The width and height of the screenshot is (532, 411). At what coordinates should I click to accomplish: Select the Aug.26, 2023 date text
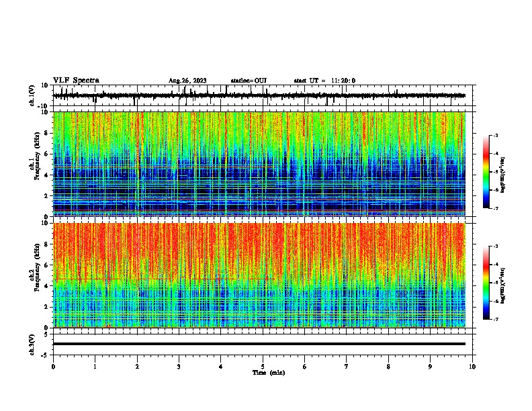coord(187,81)
